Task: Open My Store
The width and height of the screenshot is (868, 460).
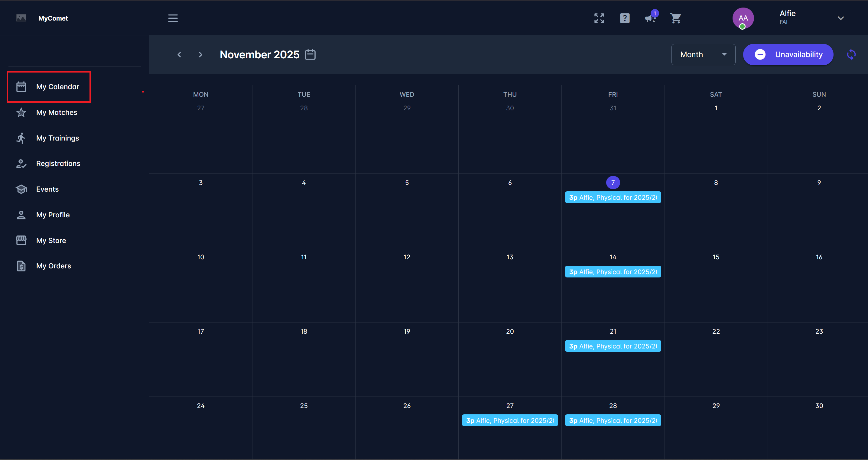Action: 51,240
